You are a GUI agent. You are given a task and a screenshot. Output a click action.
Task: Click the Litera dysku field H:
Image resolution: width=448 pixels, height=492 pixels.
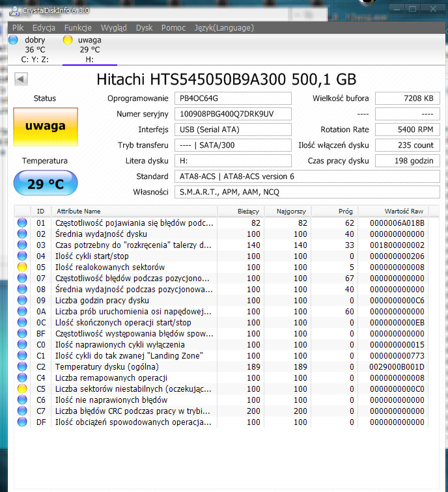[233, 161]
